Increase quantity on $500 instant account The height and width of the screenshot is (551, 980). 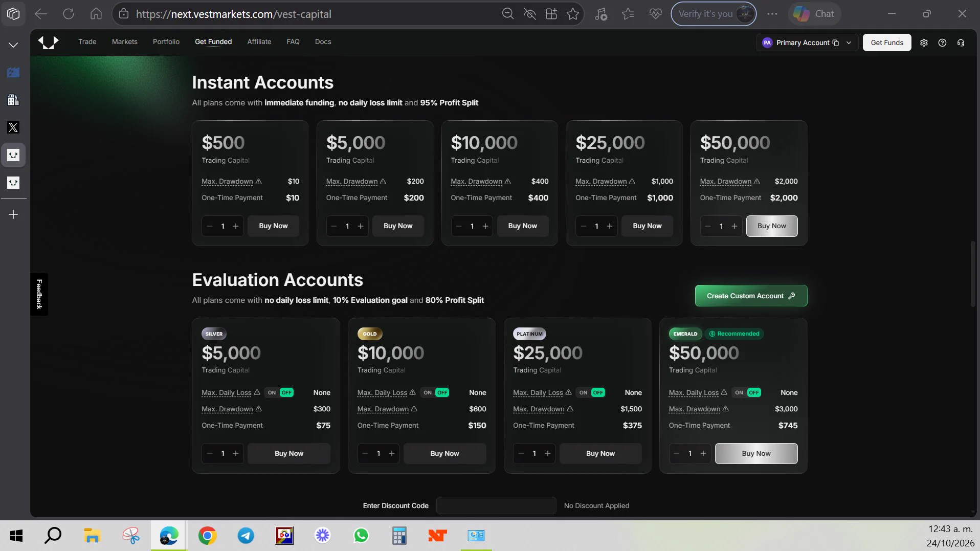[x=236, y=226]
